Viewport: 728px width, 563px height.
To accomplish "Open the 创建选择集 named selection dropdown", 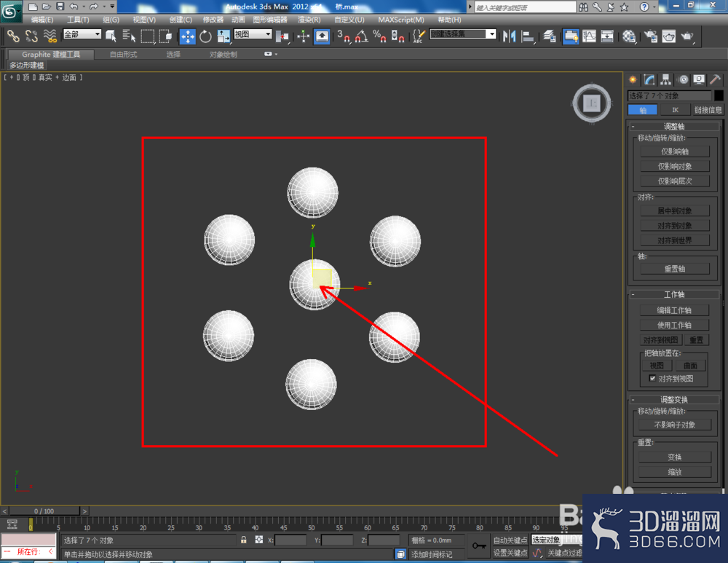I will tap(463, 34).
